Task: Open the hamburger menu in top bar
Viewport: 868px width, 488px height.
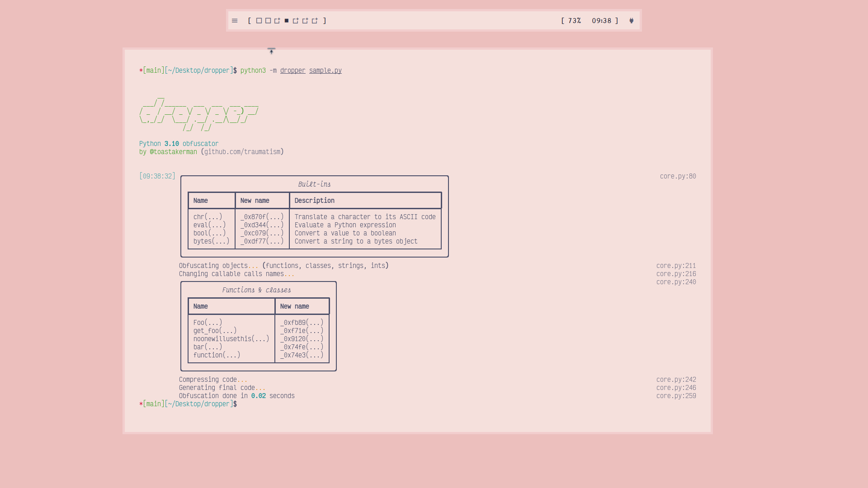Action: point(235,21)
